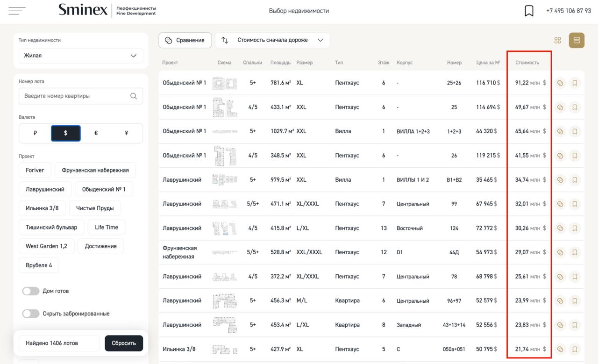Add 32,01 млн penthouse to comparison
The image size is (598, 364).
pos(560,204)
